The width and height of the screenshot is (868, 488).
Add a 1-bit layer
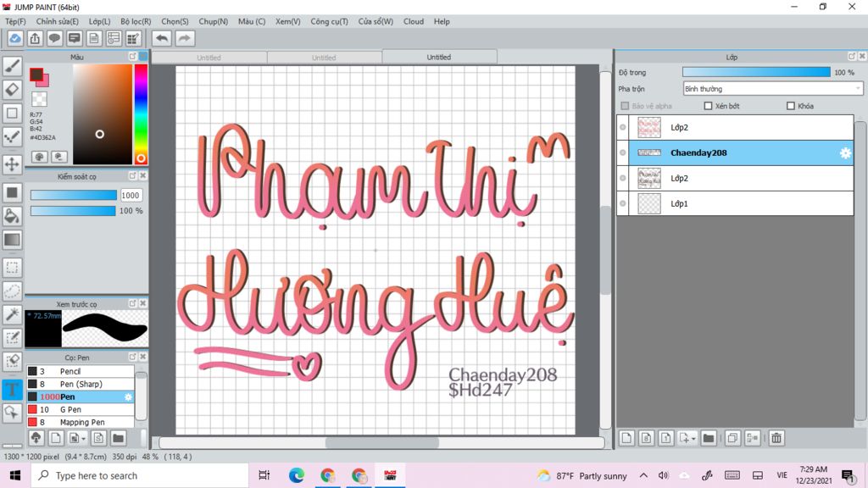(666, 438)
